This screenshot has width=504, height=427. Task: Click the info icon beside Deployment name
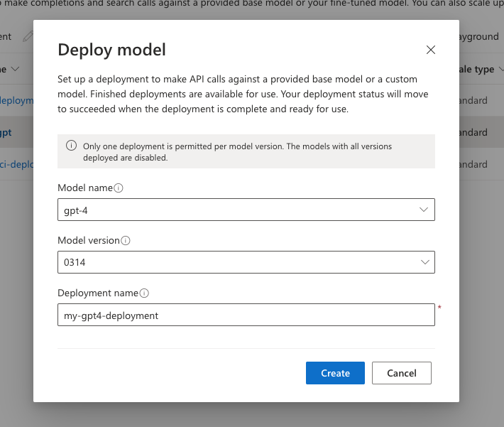tap(144, 293)
